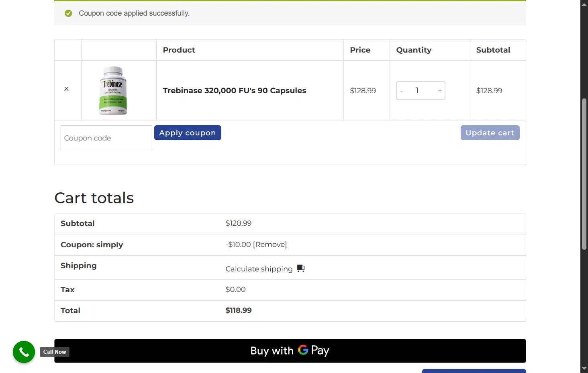Select the product price $128.99 cell
588x373 pixels.
point(363,91)
